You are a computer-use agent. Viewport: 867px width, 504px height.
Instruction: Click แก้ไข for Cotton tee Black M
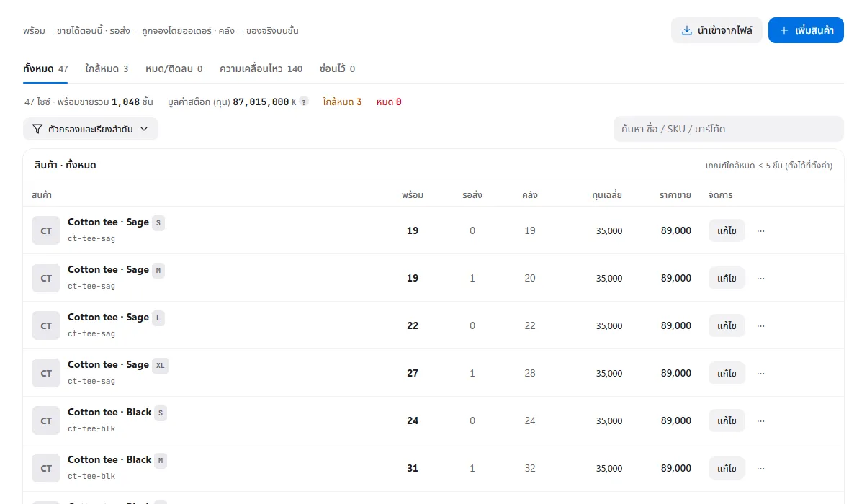coord(727,469)
